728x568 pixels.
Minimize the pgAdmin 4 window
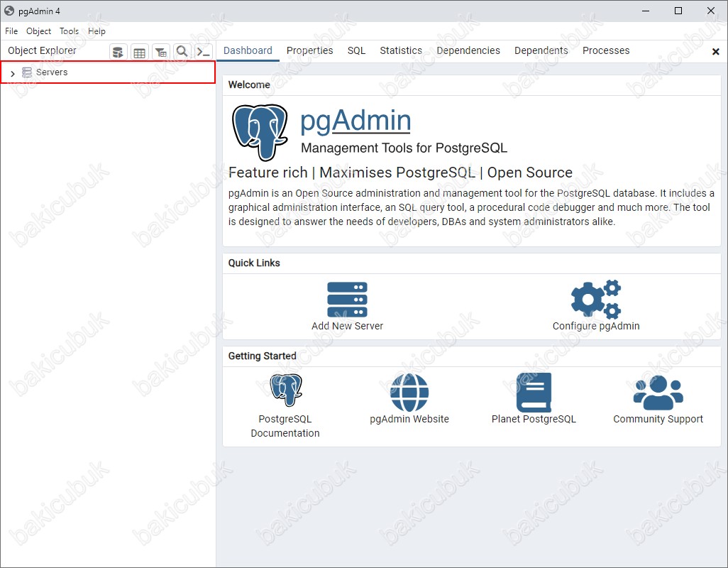[x=646, y=11]
